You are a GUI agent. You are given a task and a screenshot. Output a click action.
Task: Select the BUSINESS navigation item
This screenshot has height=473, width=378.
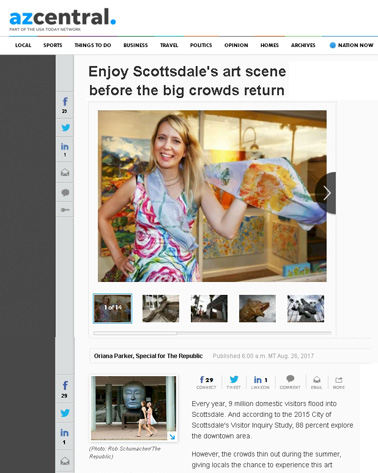click(136, 45)
